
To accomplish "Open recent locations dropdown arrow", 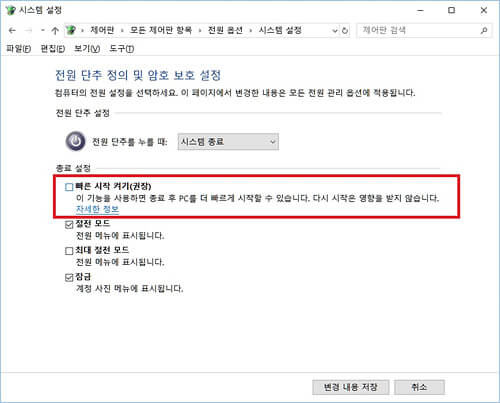I will pyautogui.click(x=42, y=31).
